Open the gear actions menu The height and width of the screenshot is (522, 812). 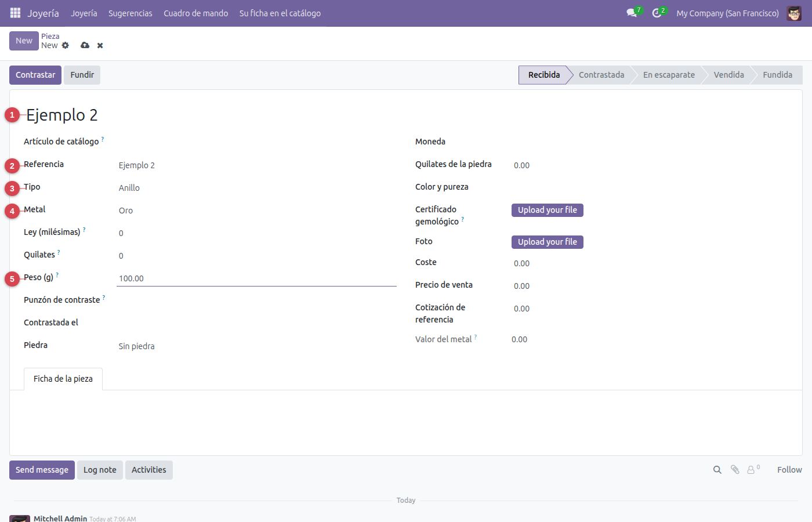pos(66,45)
